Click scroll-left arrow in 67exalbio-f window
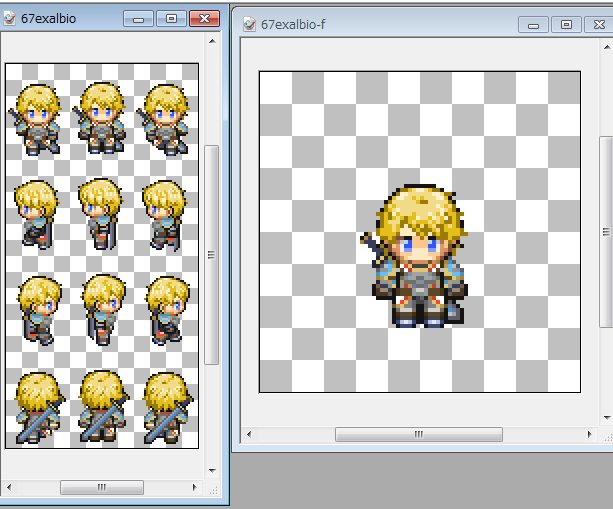The image size is (613, 509). [249, 434]
